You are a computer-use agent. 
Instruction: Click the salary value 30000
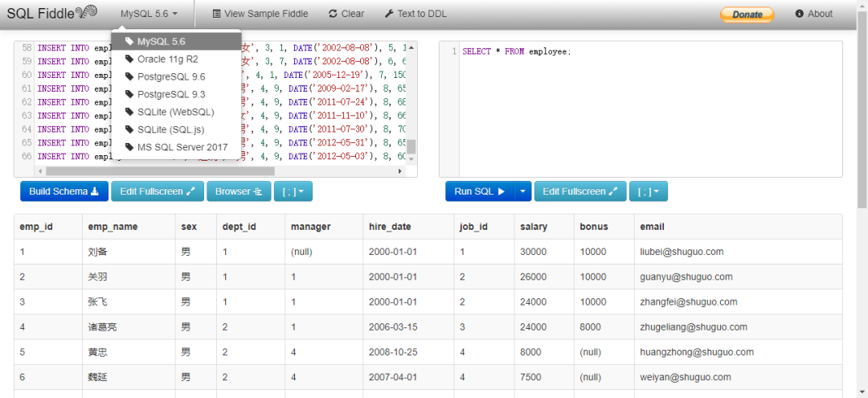pos(534,252)
